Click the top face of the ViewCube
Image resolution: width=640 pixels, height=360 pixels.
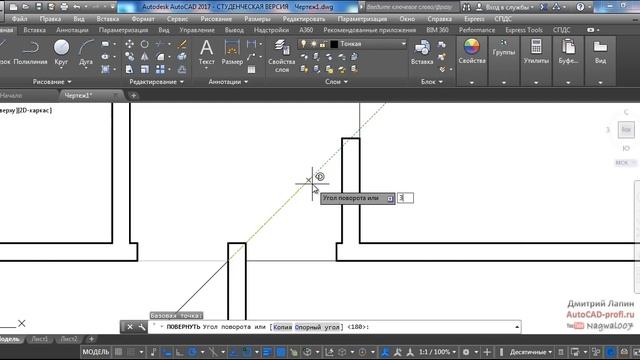[x=626, y=130]
